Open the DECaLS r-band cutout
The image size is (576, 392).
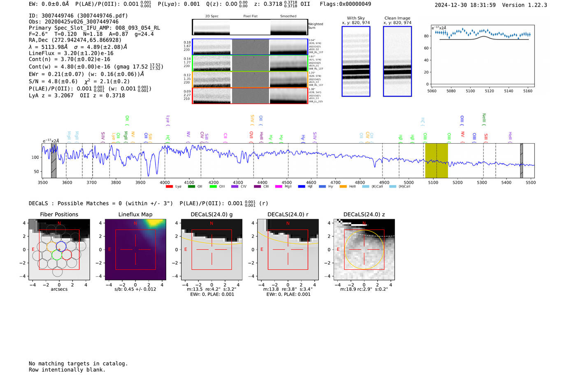pyautogui.click(x=288, y=250)
